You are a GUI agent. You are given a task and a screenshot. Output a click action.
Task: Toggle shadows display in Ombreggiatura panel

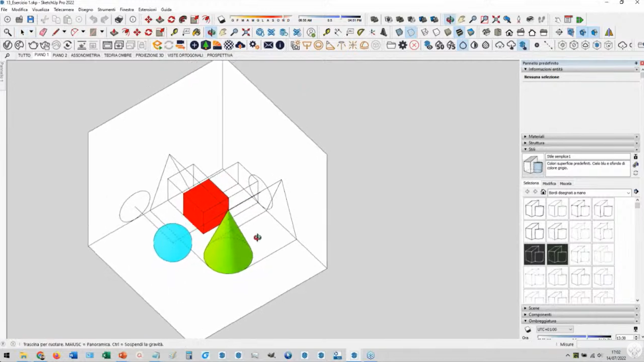[528, 329]
